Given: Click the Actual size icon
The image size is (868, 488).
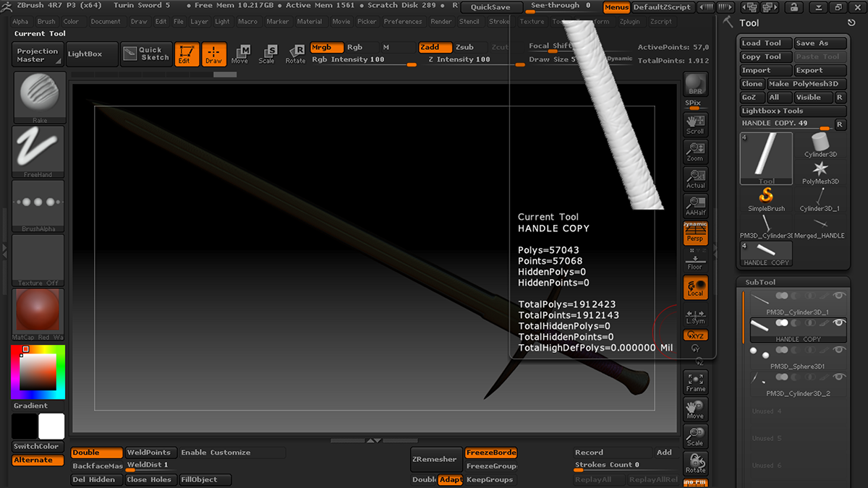Looking at the screenshot, I should click(696, 179).
